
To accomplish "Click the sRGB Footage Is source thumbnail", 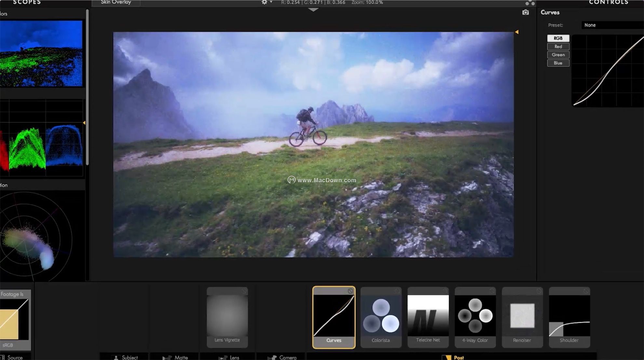I will pyautogui.click(x=14, y=319).
